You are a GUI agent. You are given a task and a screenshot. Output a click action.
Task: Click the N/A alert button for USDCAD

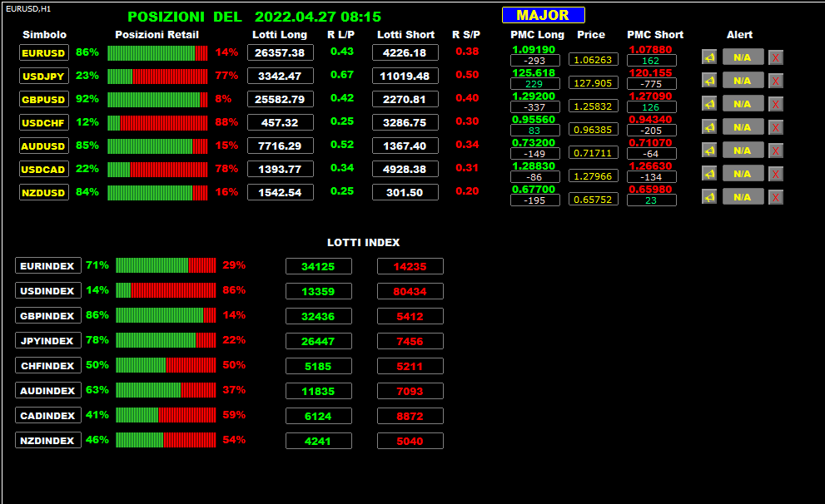pos(743,174)
